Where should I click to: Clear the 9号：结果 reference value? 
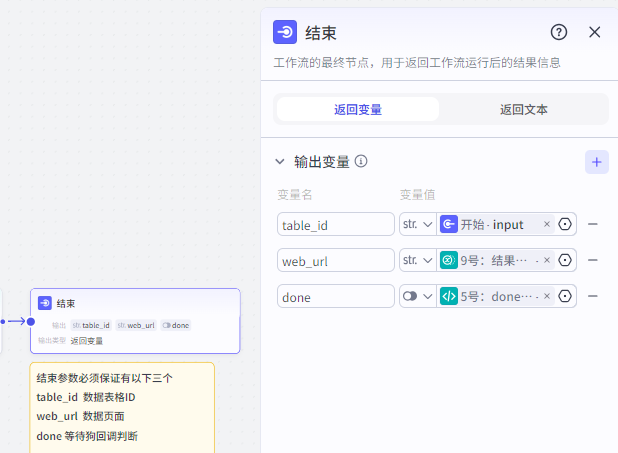point(547,260)
